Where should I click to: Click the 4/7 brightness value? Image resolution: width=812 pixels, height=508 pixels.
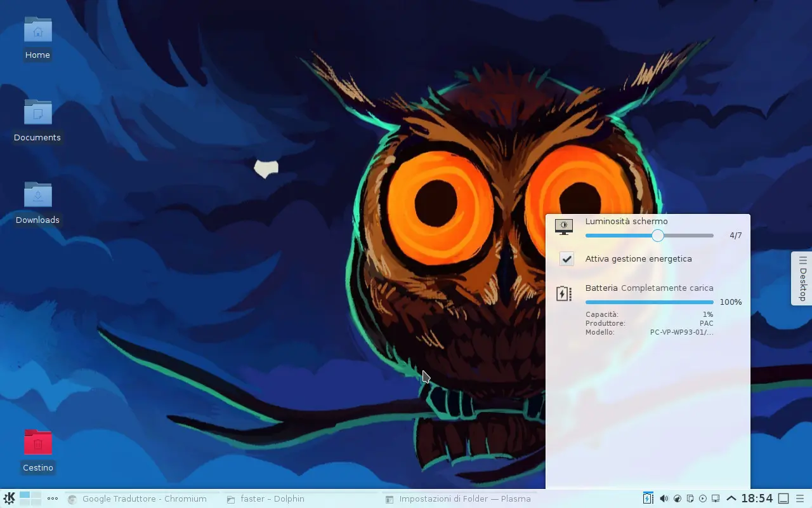[x=735, y=236]
